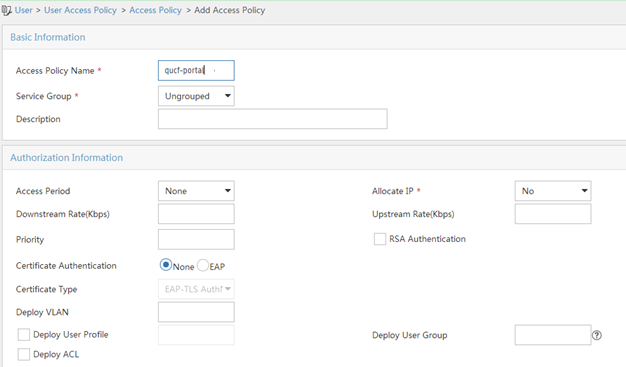
Task: Open User Access Policy breadcrumb link
Action: point(80,10)
